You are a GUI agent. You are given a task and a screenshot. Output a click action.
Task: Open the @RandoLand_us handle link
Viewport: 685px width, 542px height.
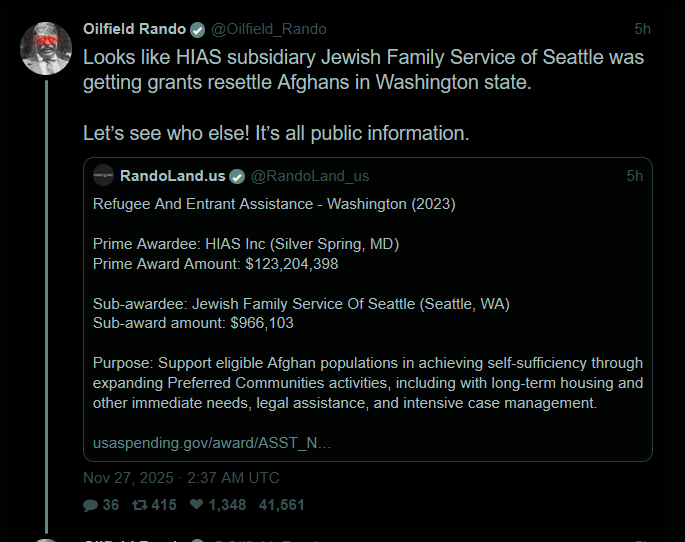tap(310, 176)
